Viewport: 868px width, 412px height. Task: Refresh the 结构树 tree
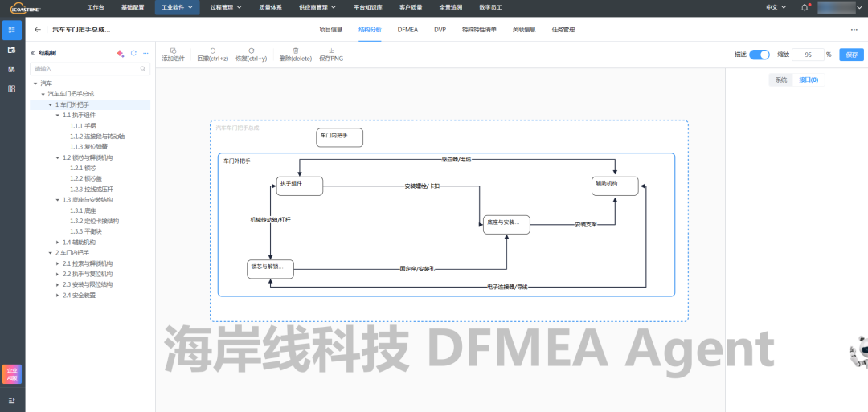coord(133,53)
